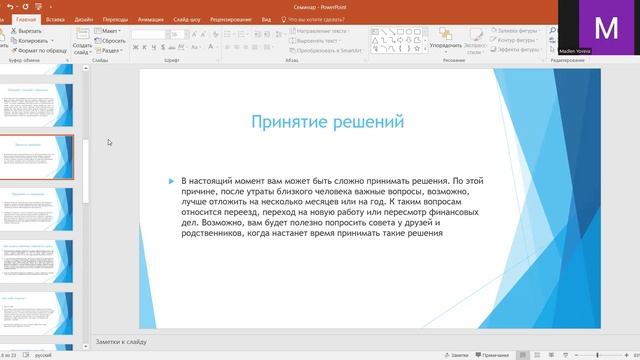640x360 pixels.
Task: Select the star shape in shapes gallery
Action: pos(417,48)
